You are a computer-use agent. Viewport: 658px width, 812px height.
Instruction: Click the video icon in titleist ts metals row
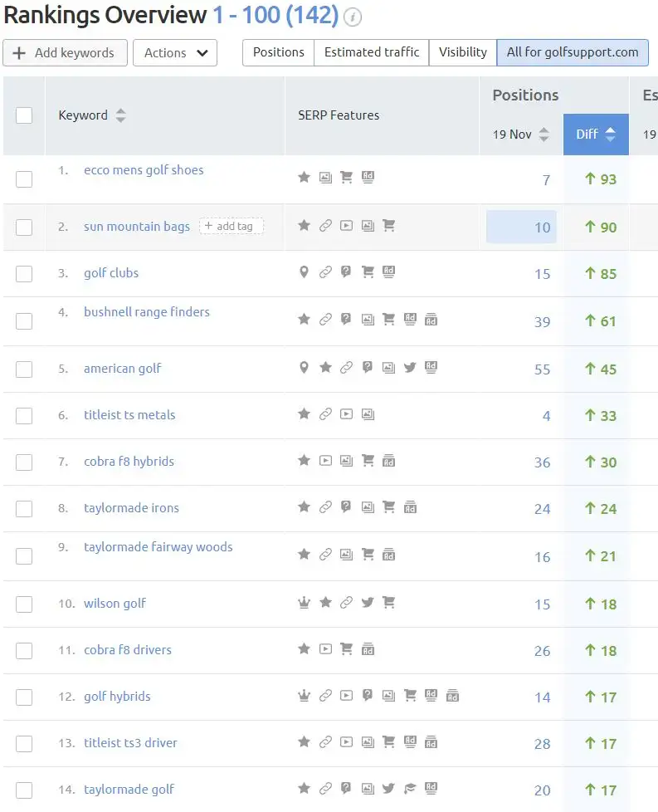pos(346,413)
